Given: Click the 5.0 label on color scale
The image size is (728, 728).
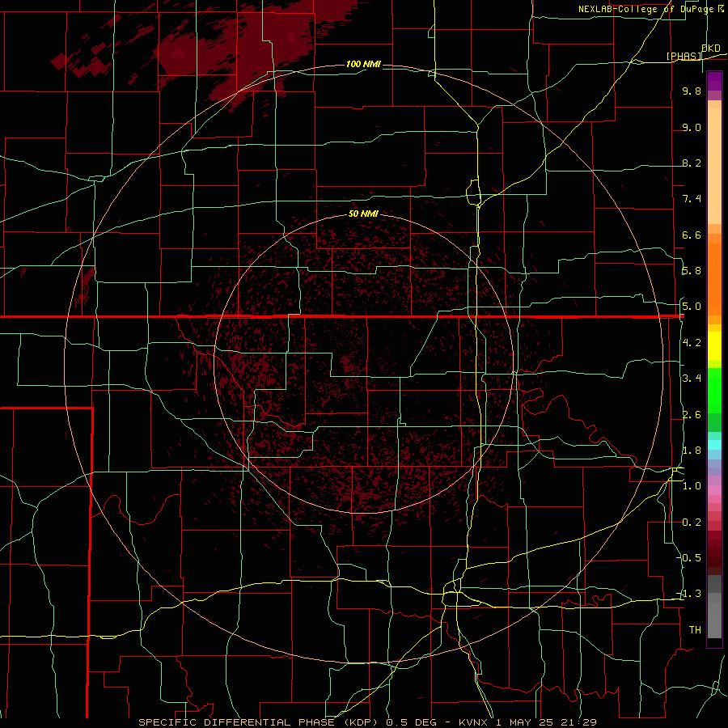Looking at the screenshot, I should 692,307.
